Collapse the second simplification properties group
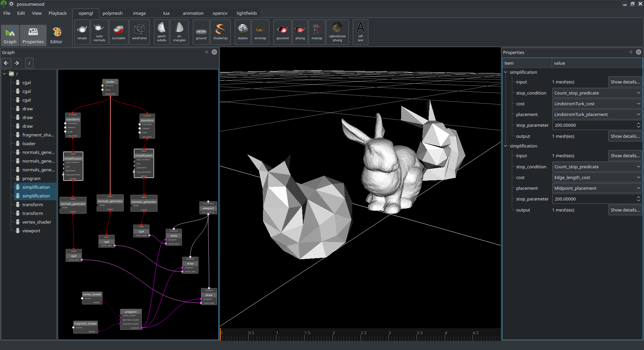 [x=505, y=146]
